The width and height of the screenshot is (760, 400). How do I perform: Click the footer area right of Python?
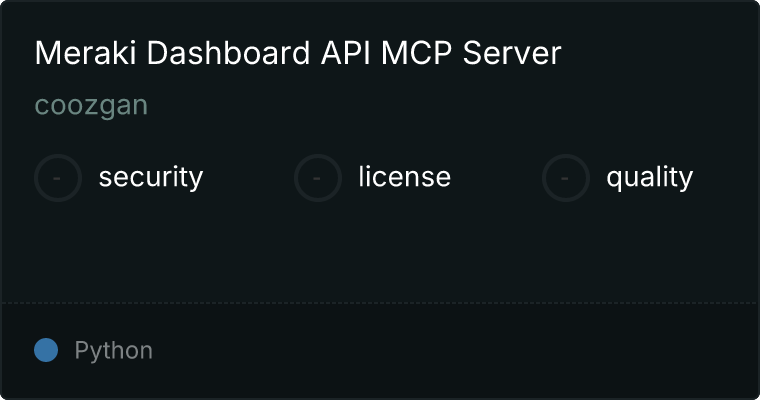coord(456,351)
